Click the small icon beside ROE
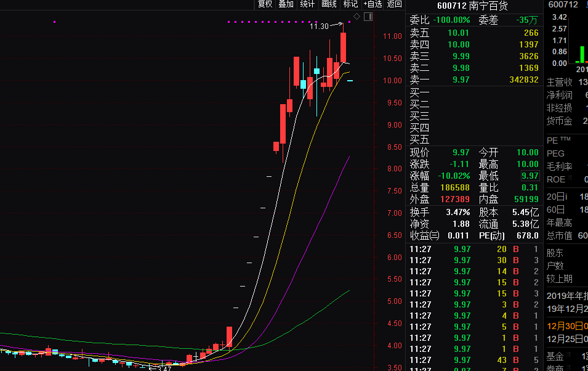Viewport: 588px width, 371px height. pyautogui.click(x=570, y=177)
